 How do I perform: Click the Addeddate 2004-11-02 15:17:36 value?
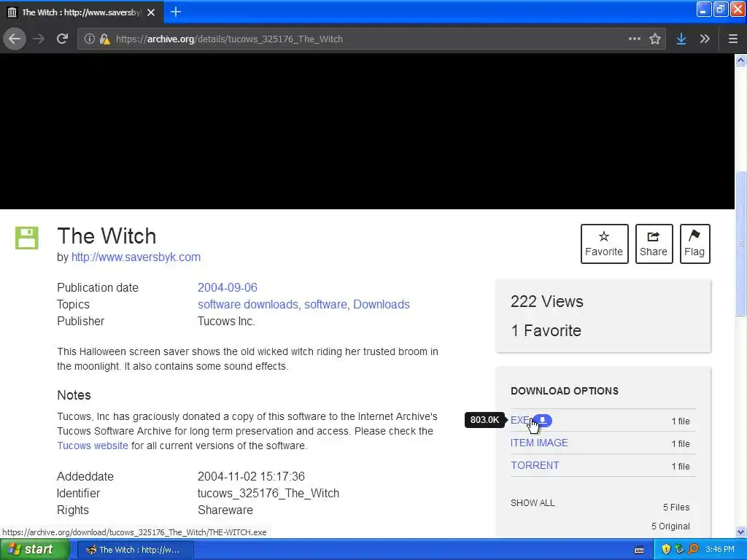point(251,477)
